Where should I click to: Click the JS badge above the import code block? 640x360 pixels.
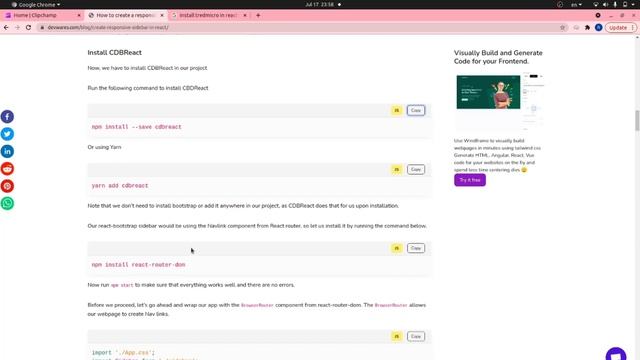coord(396,336)
